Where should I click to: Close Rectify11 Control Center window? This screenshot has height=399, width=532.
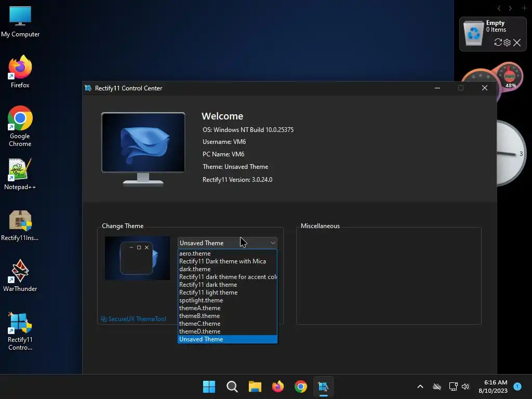click(x=485, y=88)
